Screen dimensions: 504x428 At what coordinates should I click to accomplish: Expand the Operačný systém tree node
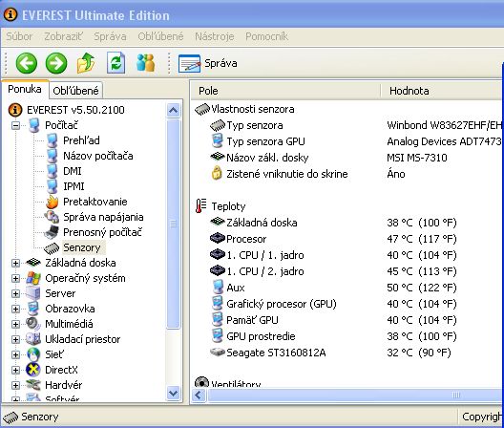pyautogui.click(x=15, y=278)
